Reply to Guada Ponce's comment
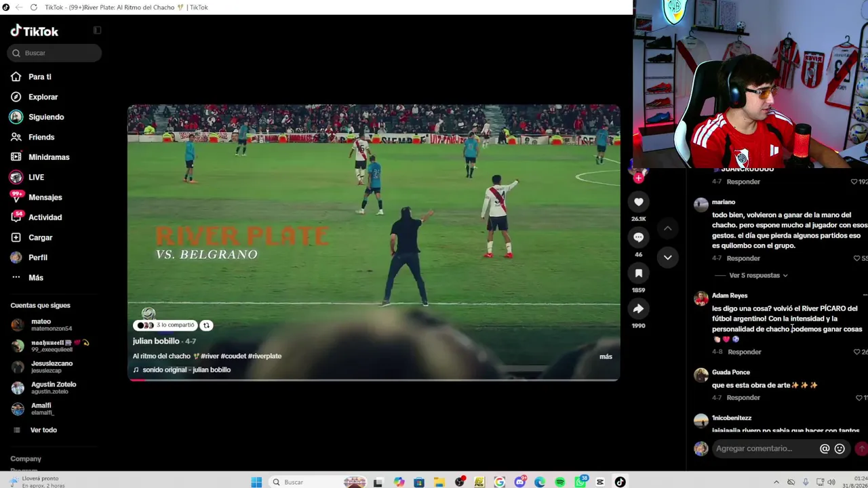 click(743, 398)
